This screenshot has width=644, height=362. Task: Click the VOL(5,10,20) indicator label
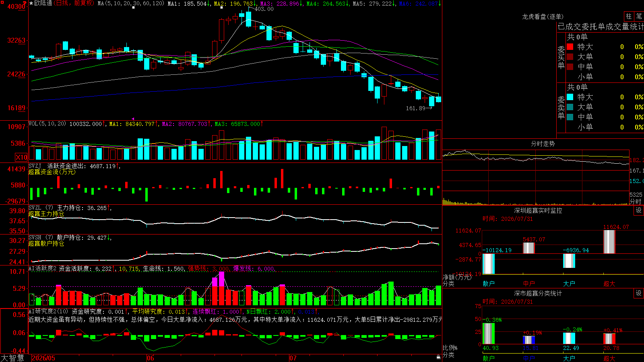click(47, 124)
